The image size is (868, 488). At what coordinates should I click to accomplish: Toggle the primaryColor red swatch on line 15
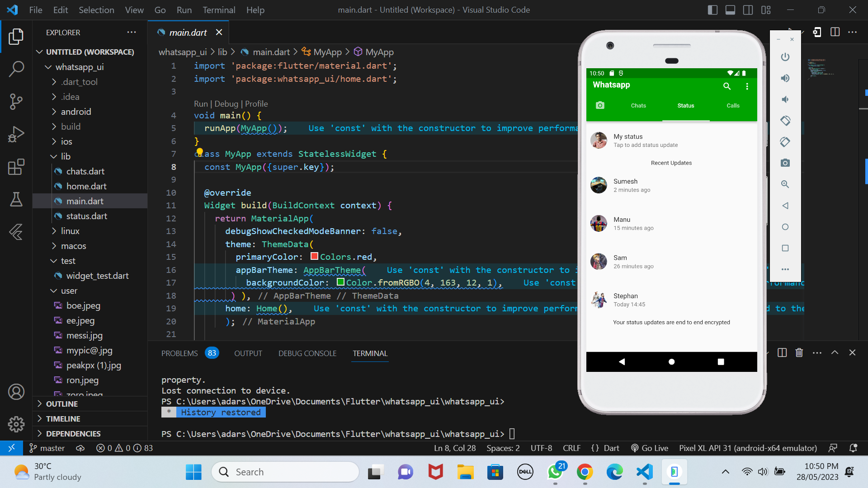coord(314,257)
